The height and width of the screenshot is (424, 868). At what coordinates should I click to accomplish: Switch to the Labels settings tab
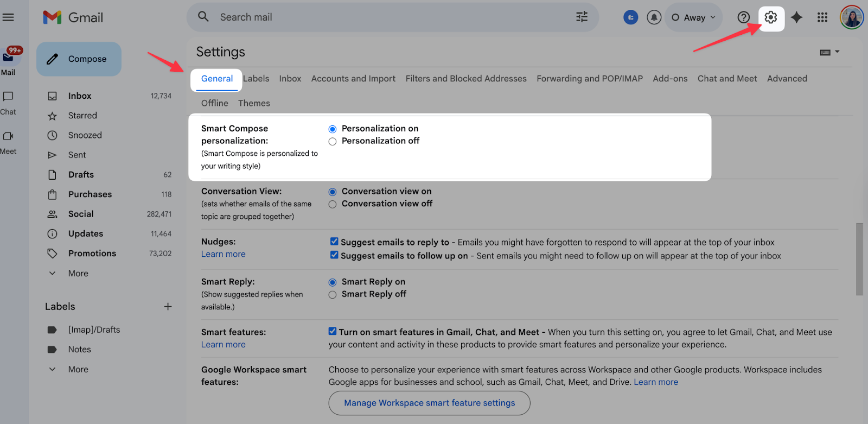point(256,79)
